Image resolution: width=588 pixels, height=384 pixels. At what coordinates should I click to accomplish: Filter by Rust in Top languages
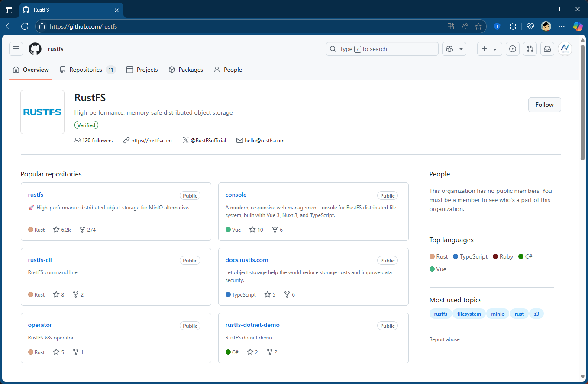click(439, 256)
